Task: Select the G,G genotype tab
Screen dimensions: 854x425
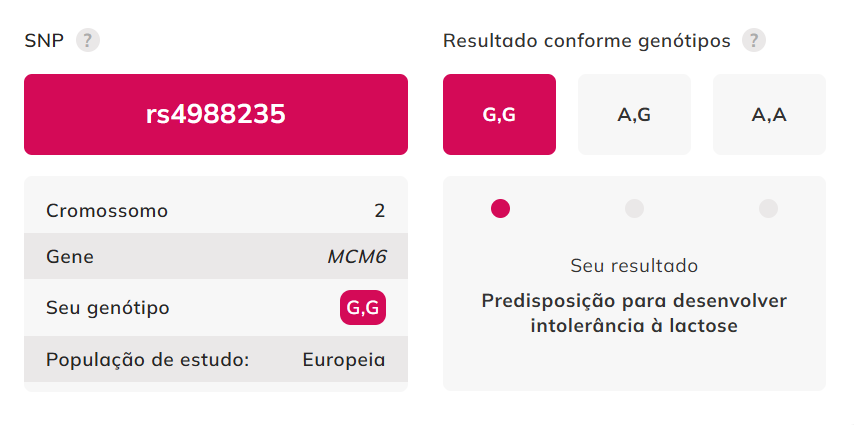Action: coord(499,115)
